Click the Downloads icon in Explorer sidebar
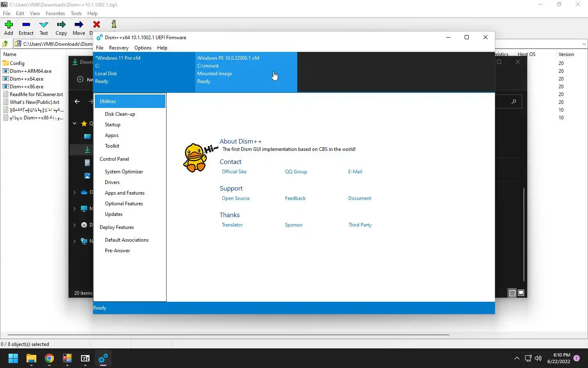This screenshot has width=588, height=368. pos(87,150)
